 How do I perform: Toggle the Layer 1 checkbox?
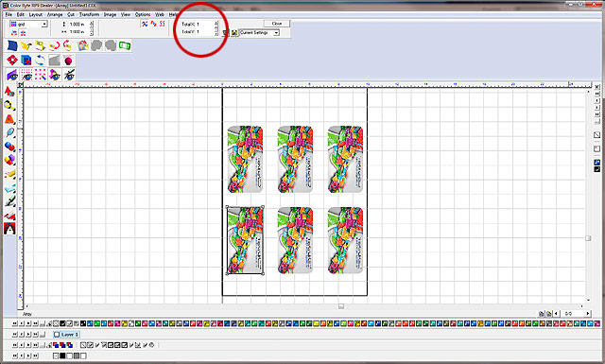(57, 335)
